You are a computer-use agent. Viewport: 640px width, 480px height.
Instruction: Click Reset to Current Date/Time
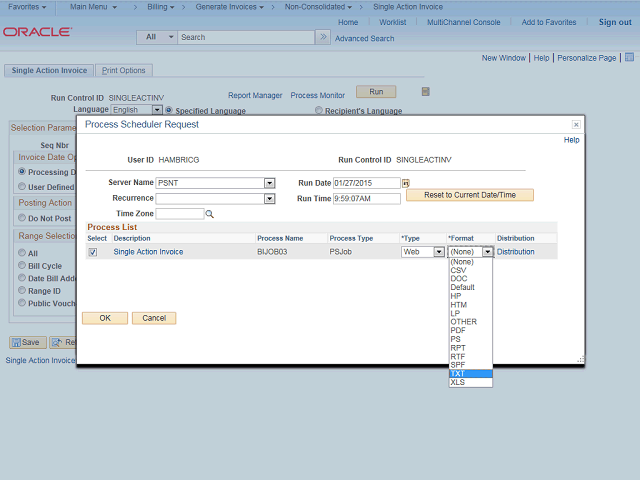(x=469, y=195)
